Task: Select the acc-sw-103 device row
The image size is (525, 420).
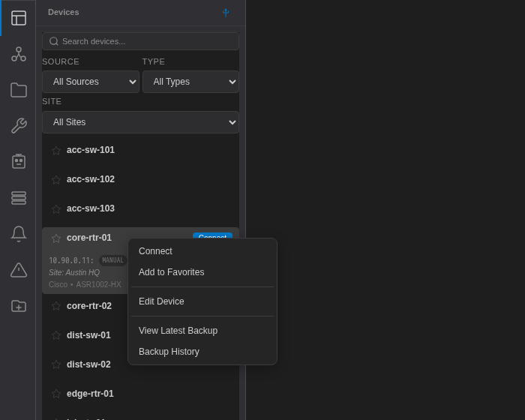Action: 141,208
